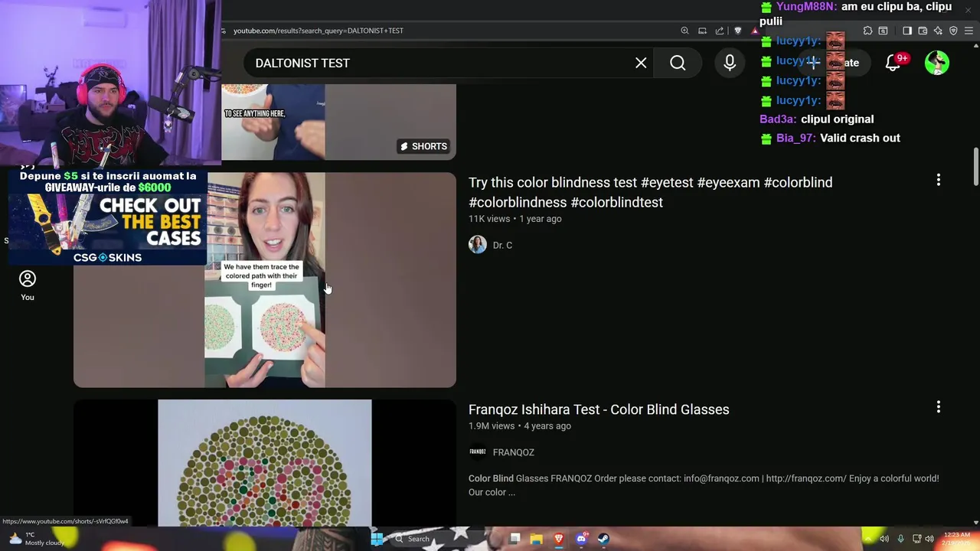Open the #eyeexam hashtag link
Viewport: 980px width, 551px height.
(x=728, y=182)
